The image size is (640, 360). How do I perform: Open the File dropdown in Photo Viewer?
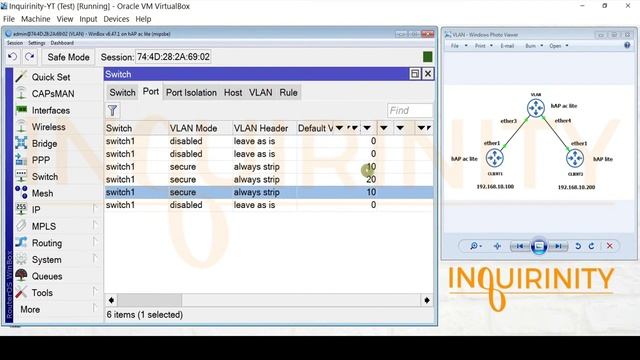(x=459, y=46)
